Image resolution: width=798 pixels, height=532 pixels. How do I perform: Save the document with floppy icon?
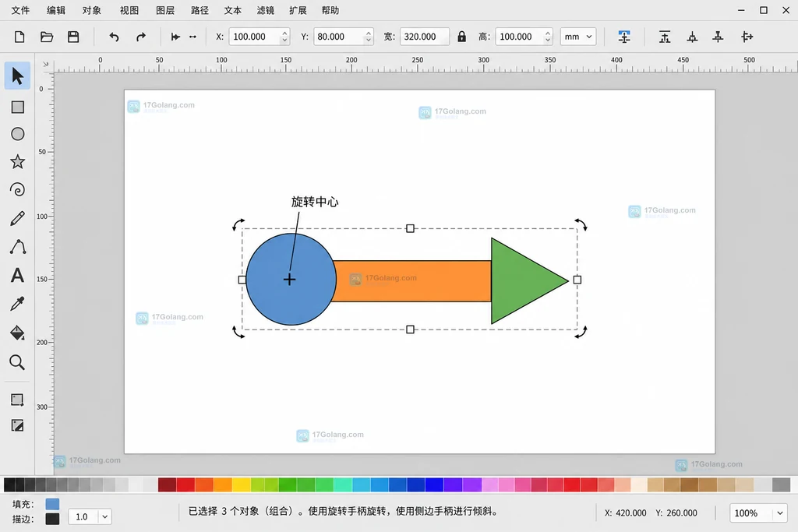(73, 37)
